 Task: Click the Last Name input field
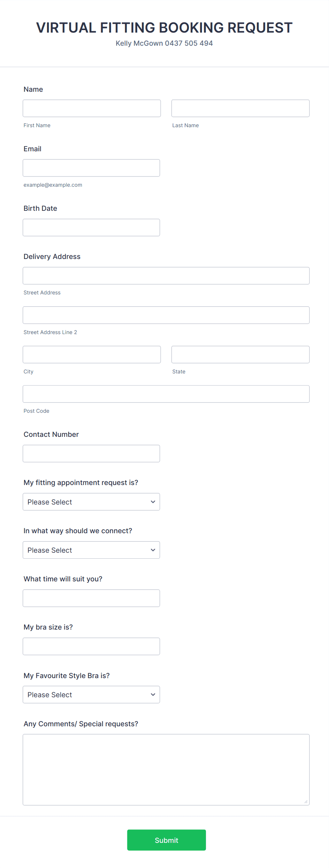tap(240, 108)
